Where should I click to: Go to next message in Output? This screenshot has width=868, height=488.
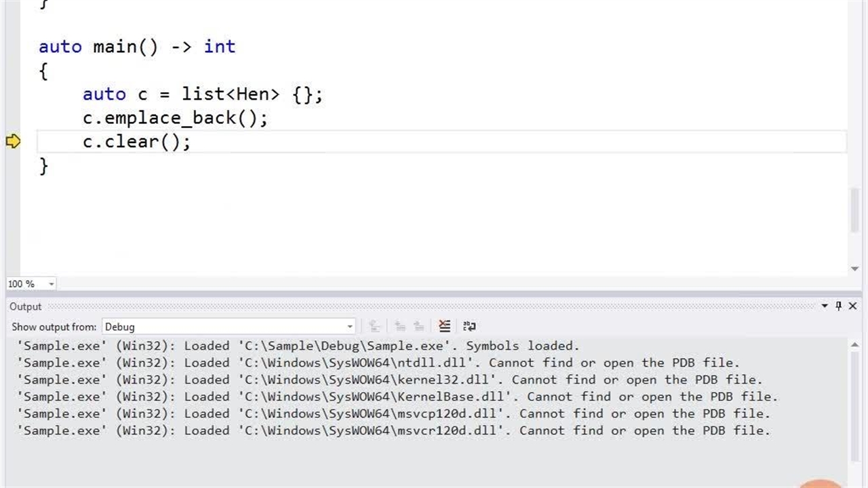click(418, 327)
